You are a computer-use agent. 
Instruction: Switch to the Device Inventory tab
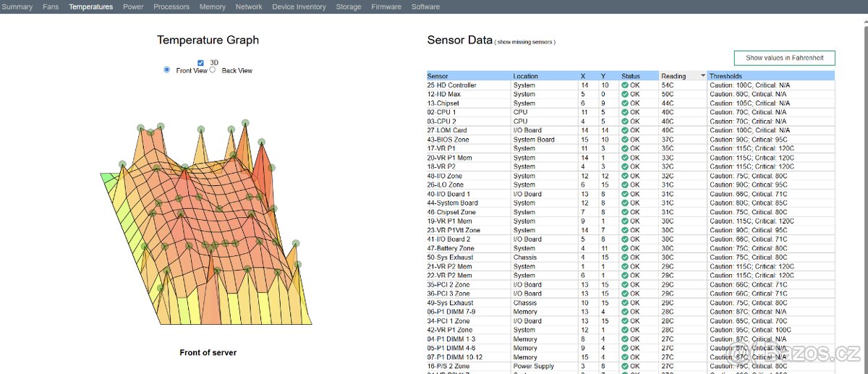[x=299, y=7]
